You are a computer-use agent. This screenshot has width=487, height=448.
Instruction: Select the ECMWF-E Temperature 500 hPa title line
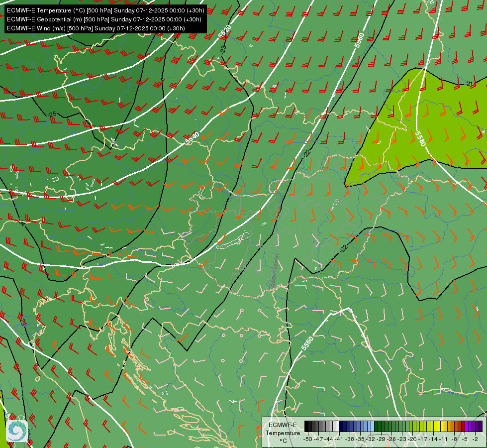tap(105, 10)
